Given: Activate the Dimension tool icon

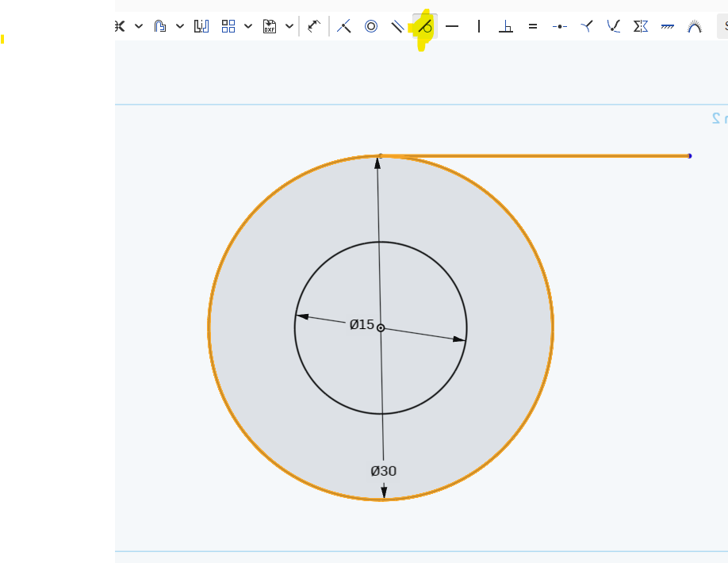Looking at the screenshot, I should coord(314,27).
